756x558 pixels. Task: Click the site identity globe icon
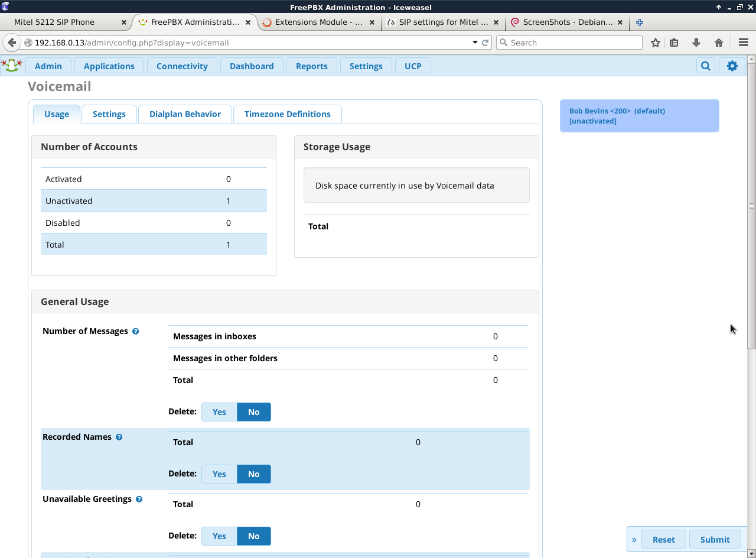click(x=28, y=43)
